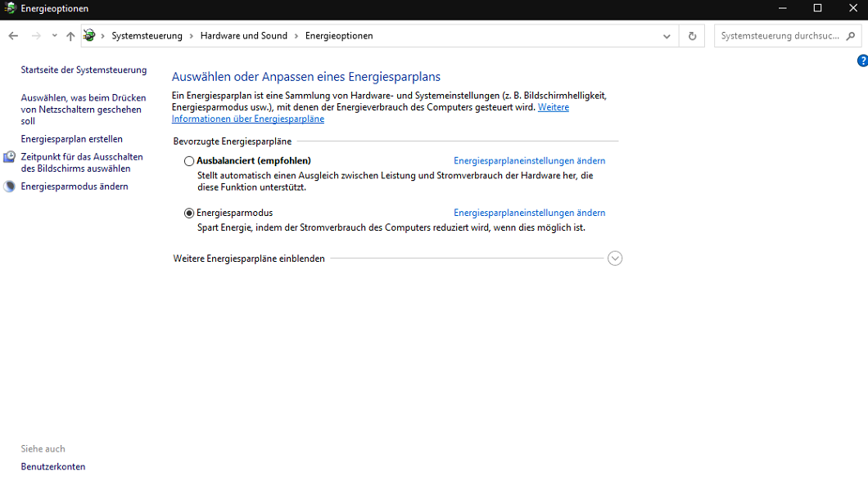Click the refresh icon beside the address bar
The image size is (868, 481).
point(691,36)
